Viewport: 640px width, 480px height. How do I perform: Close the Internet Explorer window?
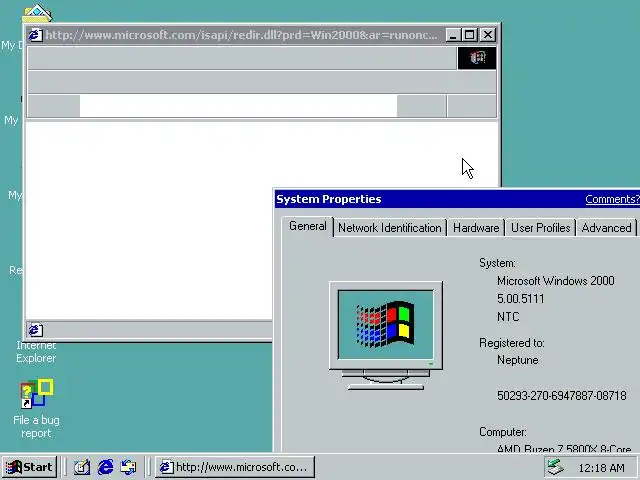point(488,35)
